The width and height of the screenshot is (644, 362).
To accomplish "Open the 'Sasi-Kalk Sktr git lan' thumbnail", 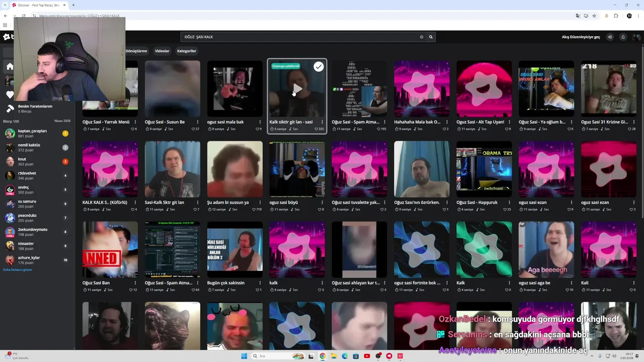I will [x=173, y=169].
